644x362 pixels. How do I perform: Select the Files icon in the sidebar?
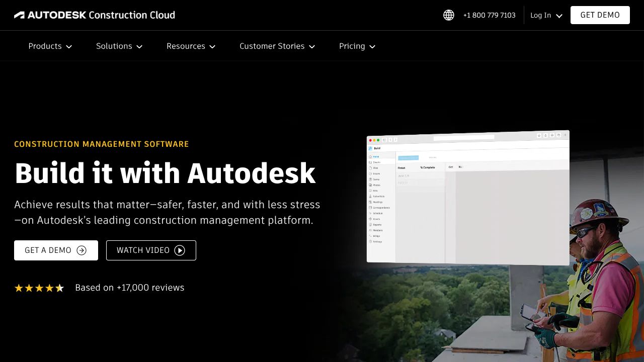[x=376, y=167]
